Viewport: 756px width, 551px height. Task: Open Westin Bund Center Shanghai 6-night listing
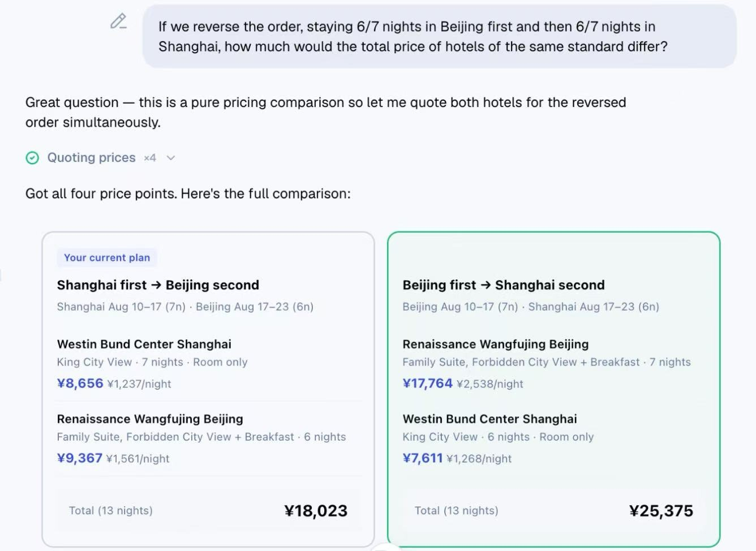click(x=490, y=419)
